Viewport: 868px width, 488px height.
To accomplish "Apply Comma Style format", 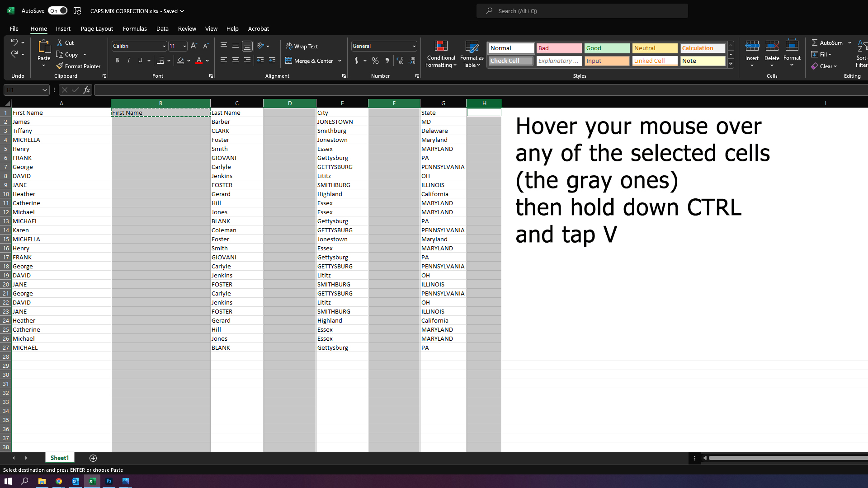I will click(387, 61).
